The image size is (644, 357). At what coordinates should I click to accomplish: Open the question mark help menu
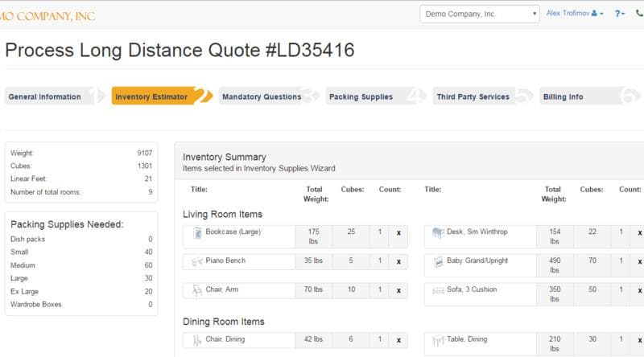click(x=619, y=14)
